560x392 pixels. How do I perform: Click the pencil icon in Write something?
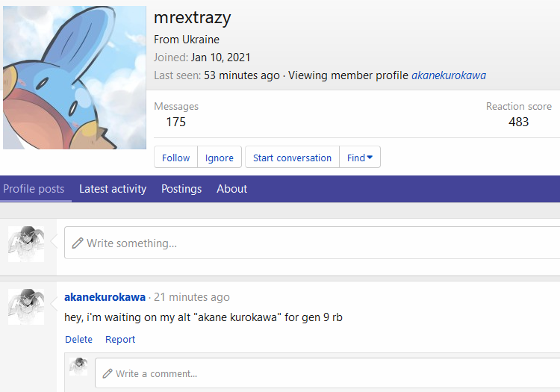77,243
